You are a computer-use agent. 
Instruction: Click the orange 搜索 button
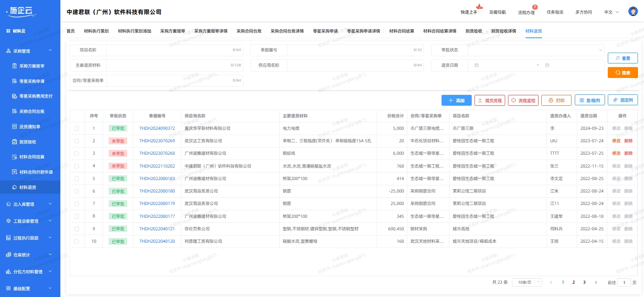pos(623,73)
